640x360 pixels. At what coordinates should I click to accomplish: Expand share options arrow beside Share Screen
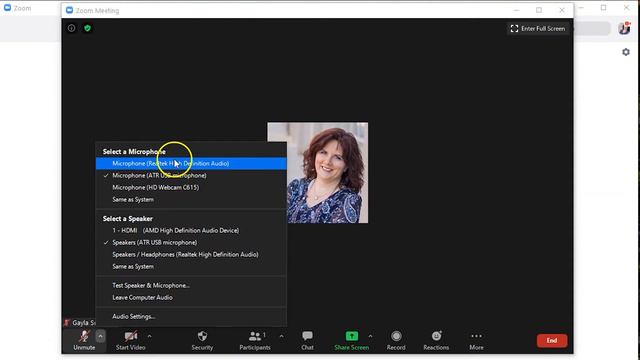[370, 336]
